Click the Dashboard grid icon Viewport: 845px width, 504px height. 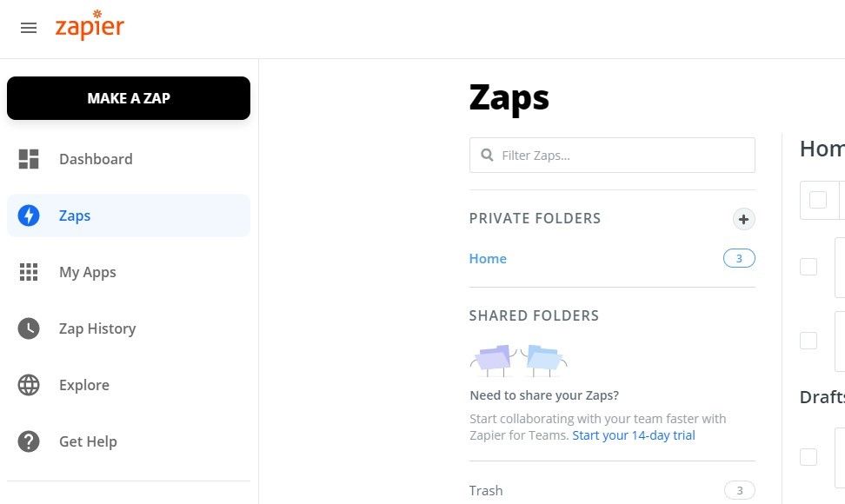[x=29, y=159]
